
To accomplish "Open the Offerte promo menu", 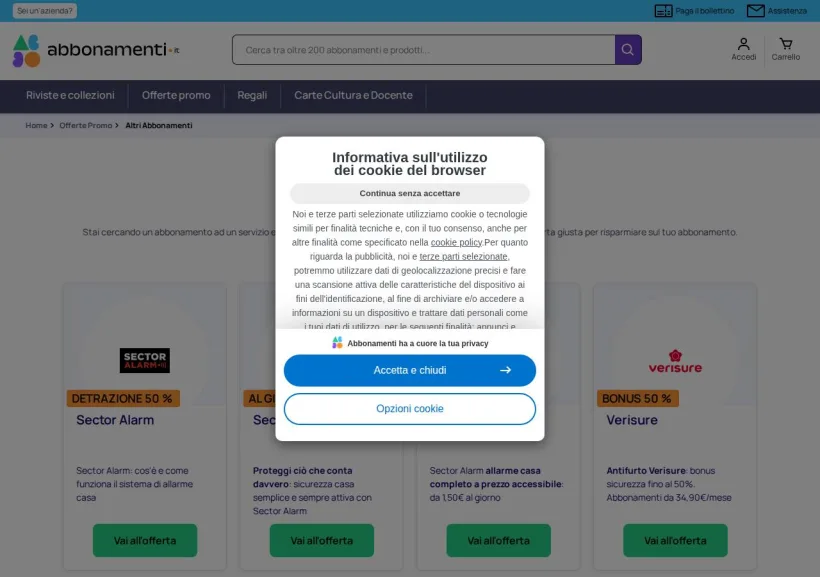I will tap(176, 95).
